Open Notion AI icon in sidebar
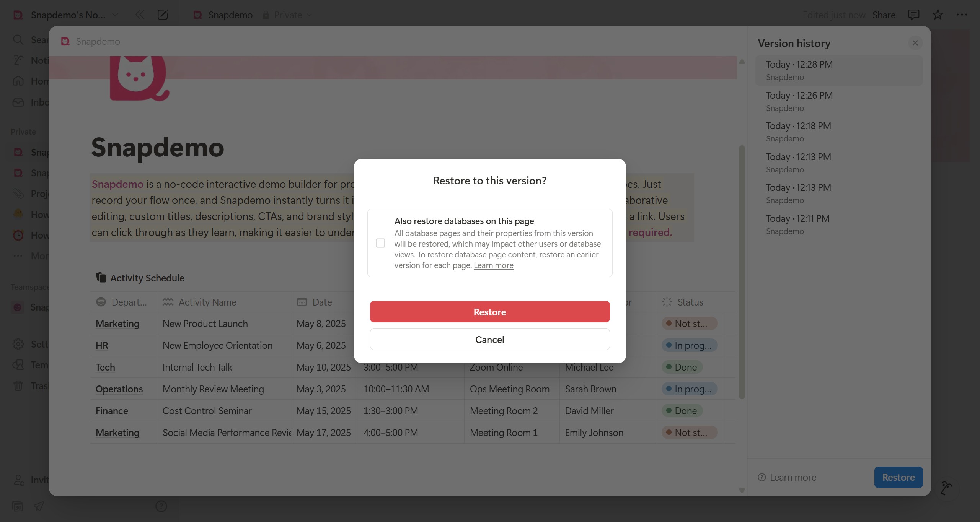This screenshot has width=980, height=522. coord(18,60)
